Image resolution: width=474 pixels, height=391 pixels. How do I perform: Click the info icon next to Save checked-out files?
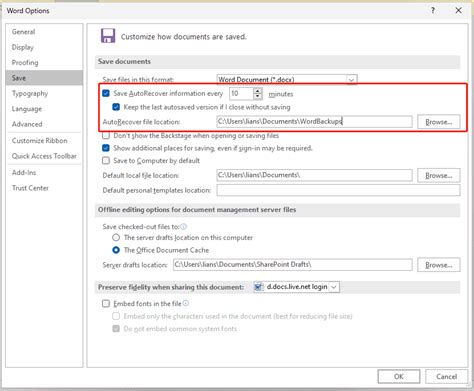(x=184, y=227)
